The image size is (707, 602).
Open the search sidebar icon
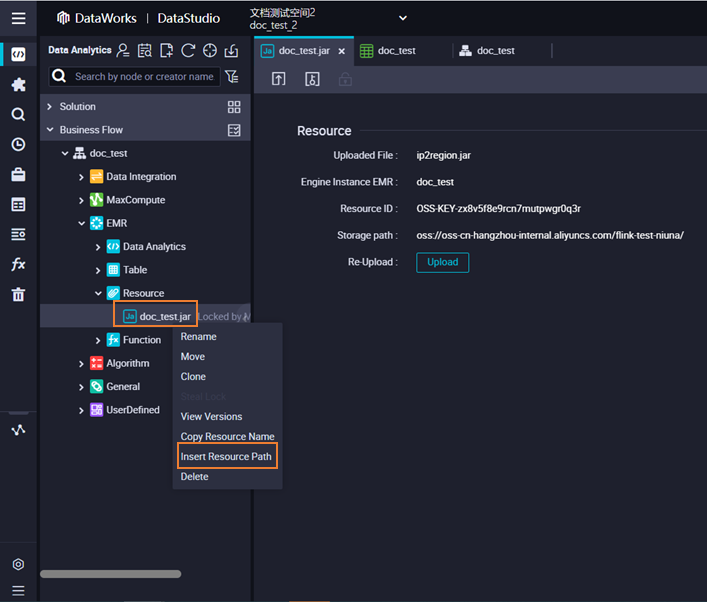tap(18, 115)
